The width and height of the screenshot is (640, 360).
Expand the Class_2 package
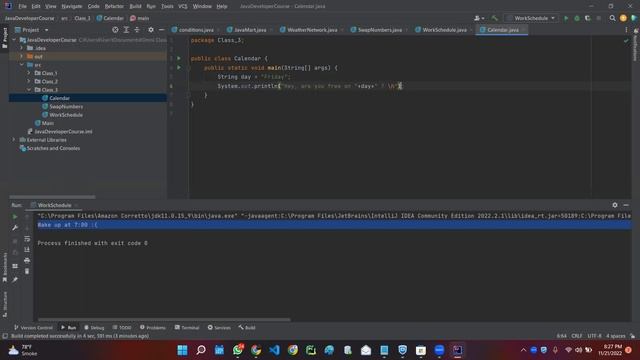[x=29, y=81]
